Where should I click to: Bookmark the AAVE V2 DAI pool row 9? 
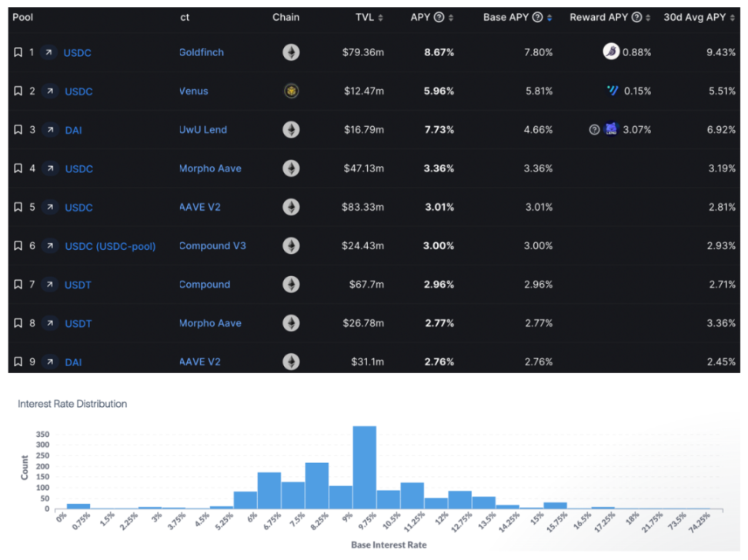[x=18, y=362]
